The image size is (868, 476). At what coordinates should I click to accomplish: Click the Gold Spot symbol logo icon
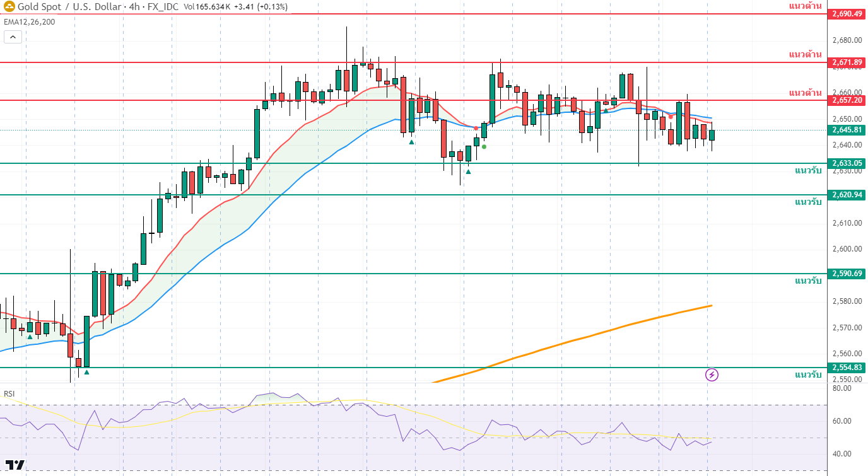[8, 7]
